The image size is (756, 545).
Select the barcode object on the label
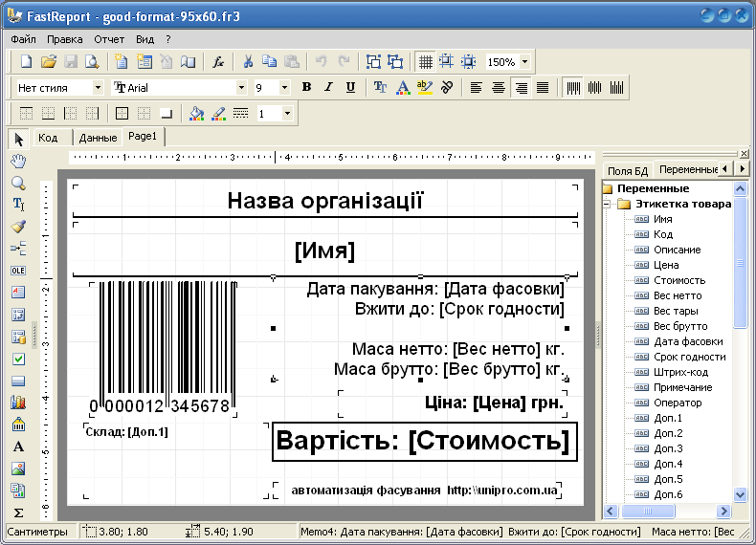pyautogui.click(x=164, y=349)
